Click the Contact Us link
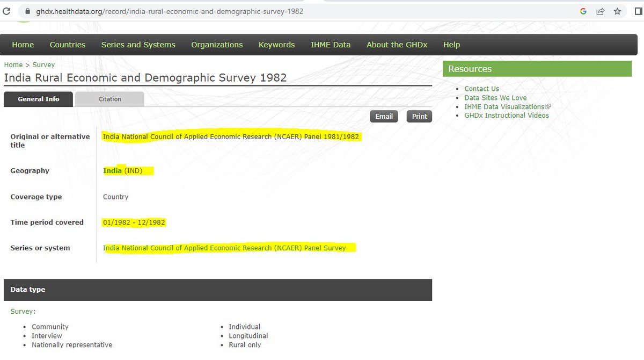Screen dimensions: 644x360 pyautogui.click(x=481, y=89)
